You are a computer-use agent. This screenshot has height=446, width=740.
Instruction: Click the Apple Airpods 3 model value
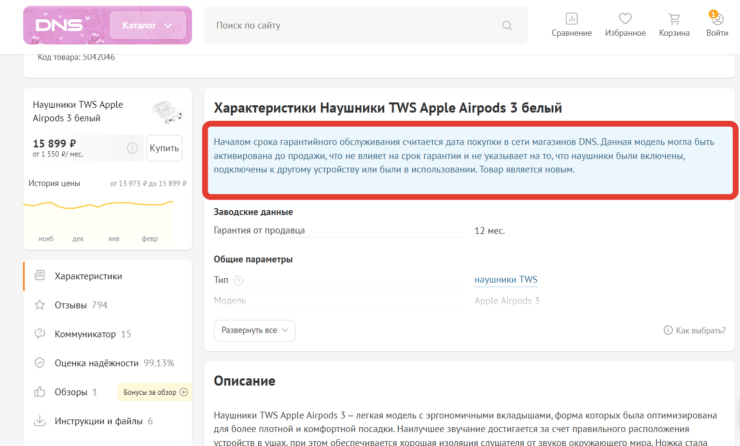507,301
